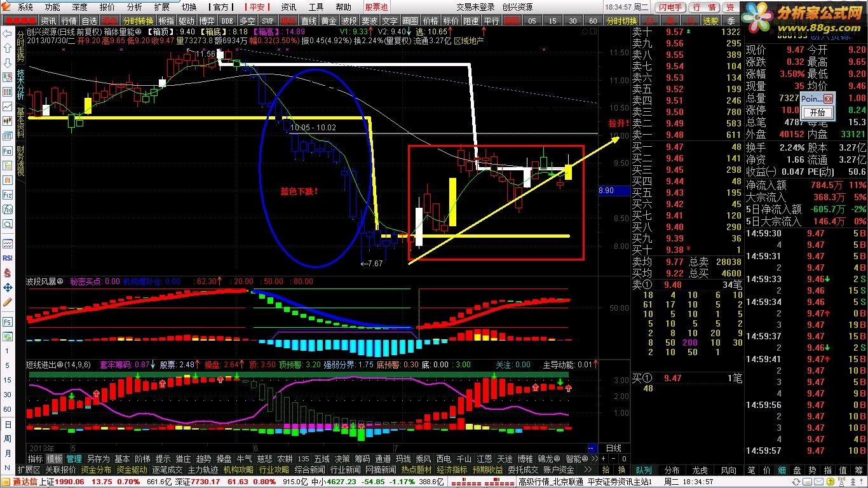The image size is (868, 488).
Task: Switch to 15 minute period button
Action: click(552, 21)
